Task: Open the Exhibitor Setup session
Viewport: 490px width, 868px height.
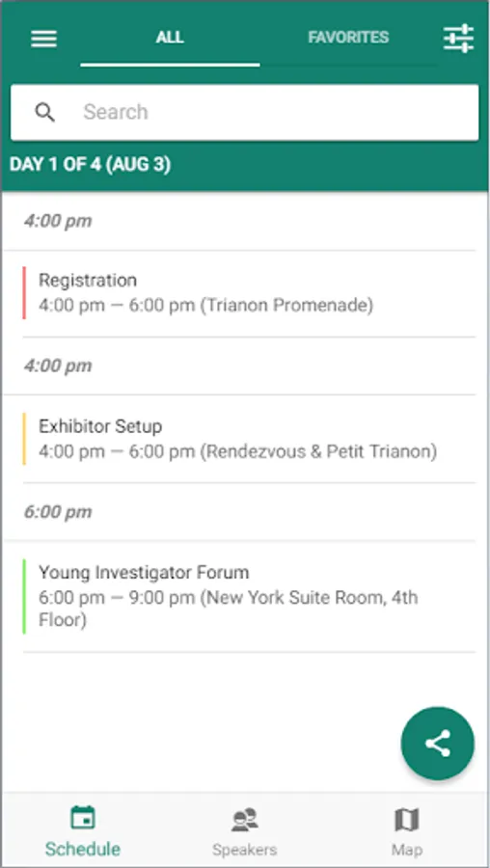Action: coord(249,439)
